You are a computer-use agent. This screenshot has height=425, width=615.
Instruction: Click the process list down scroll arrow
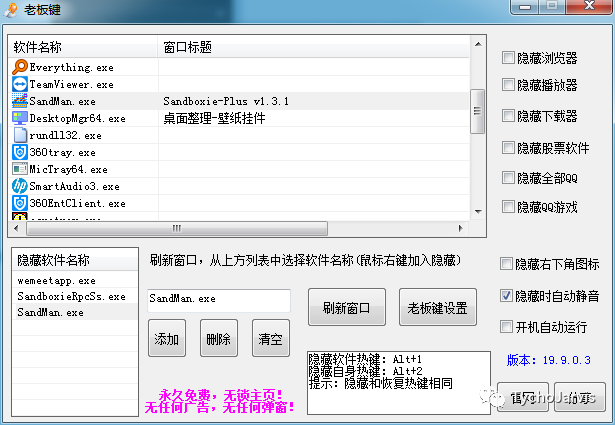(x=478, y=212)
